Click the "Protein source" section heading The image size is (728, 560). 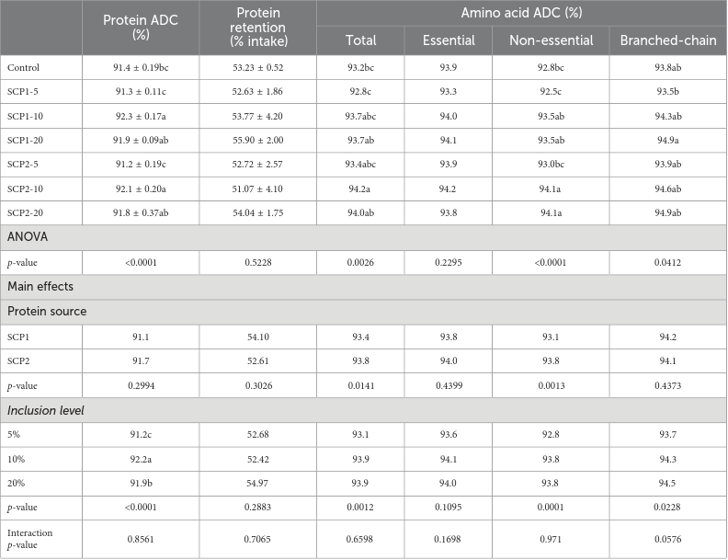(x=47, y=311)
